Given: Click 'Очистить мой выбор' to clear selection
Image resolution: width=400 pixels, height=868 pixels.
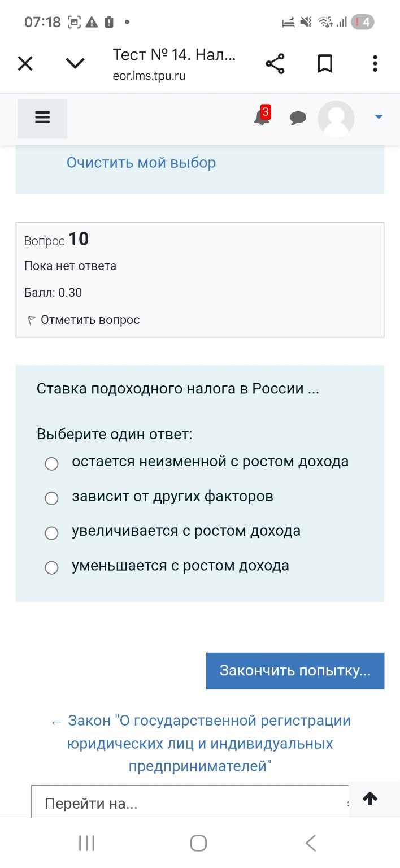Looking at the screenshot, I should 141,163.
